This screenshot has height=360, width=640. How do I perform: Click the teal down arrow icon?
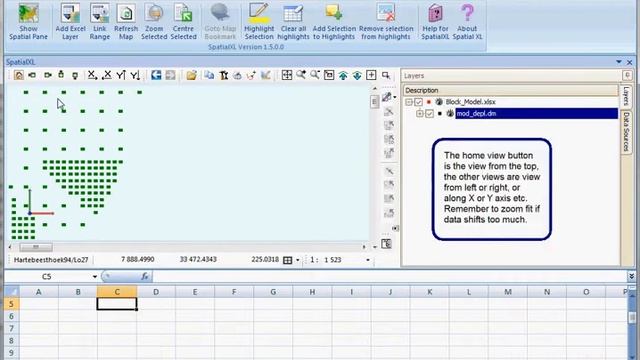[357, 75]
